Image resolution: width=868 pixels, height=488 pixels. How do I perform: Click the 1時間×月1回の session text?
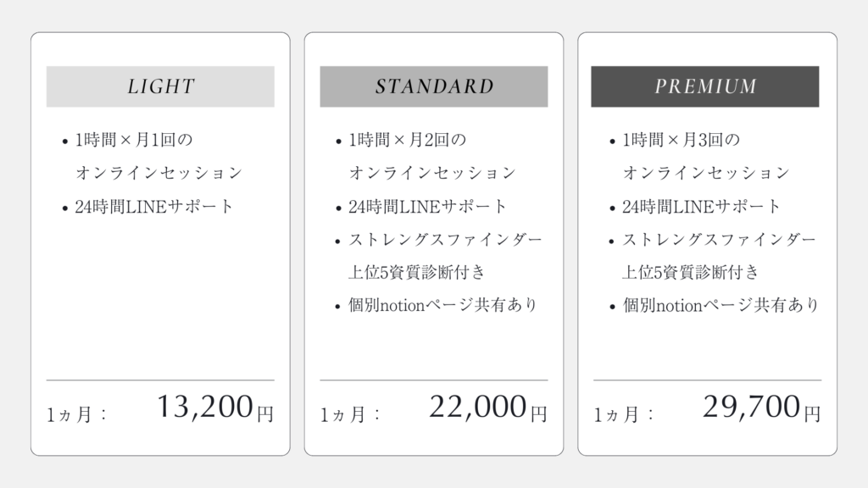point(127,140)
